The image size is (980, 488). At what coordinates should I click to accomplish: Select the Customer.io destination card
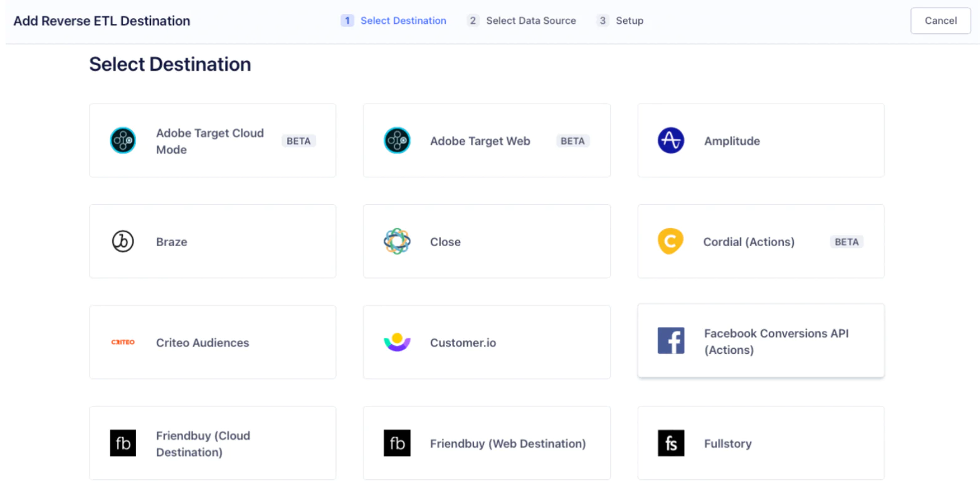coord(486,342)
